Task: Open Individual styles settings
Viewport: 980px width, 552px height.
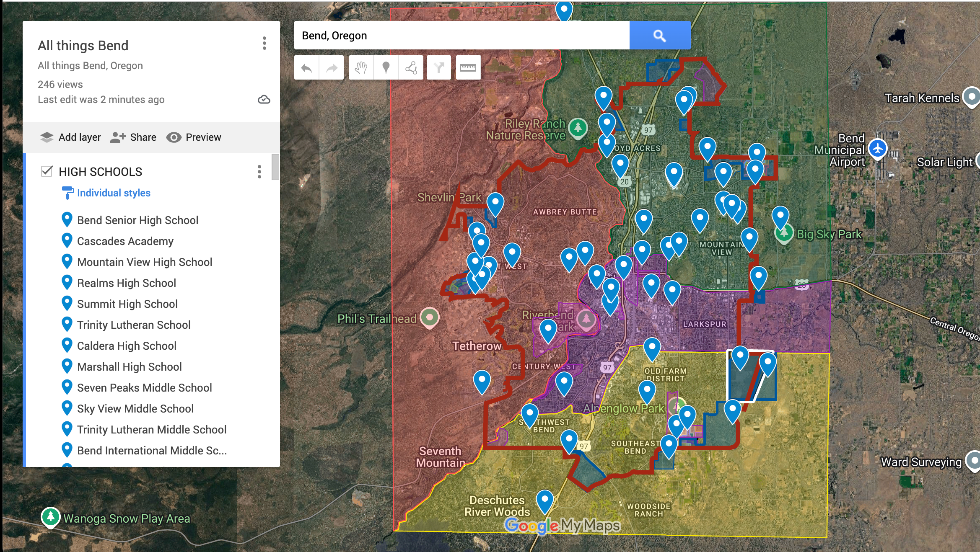Action: 113,193
